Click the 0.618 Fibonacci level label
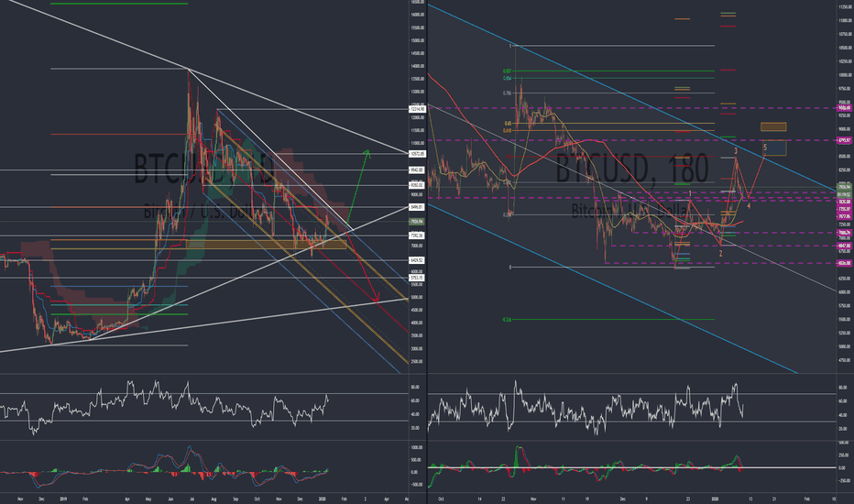The image size is (854, 504). [x=507, y=131]
